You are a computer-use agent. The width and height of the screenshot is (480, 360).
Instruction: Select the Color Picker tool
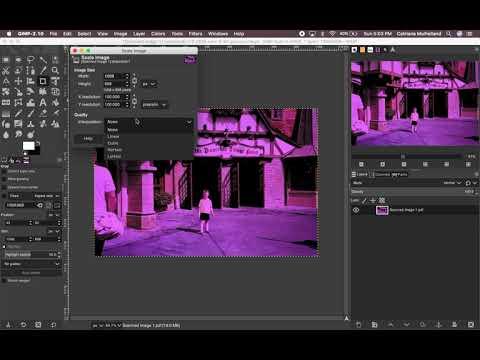[43, 71]
